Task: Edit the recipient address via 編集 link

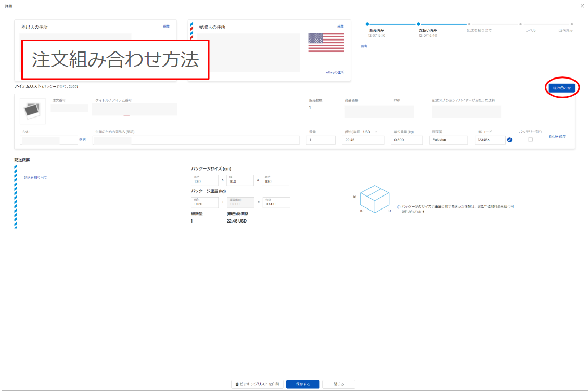Action: 340,26
